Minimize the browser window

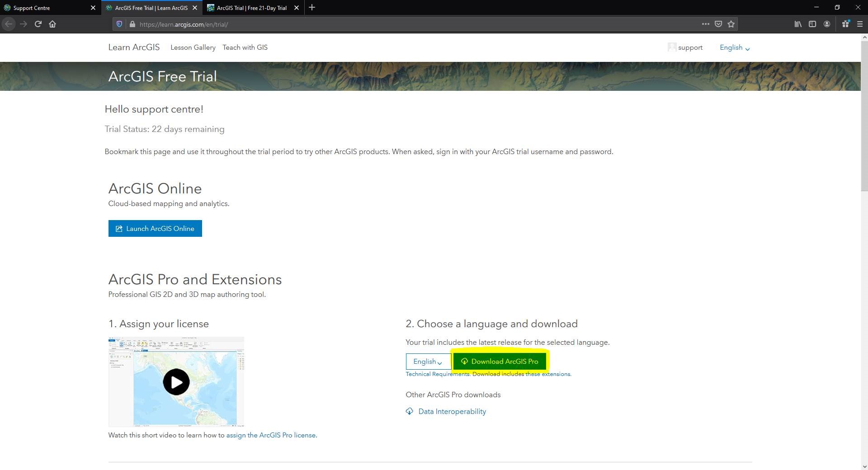[816, 7]
